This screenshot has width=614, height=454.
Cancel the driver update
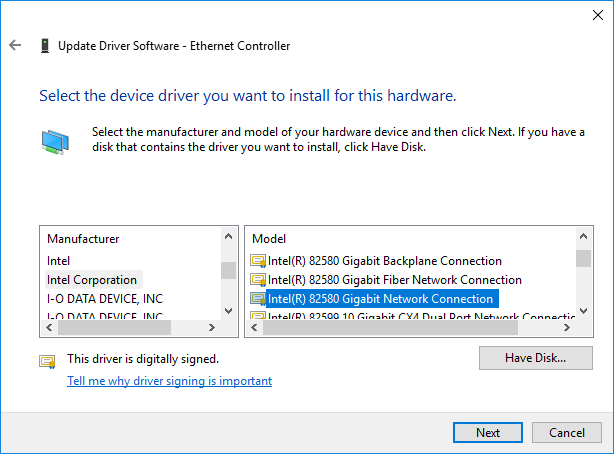pyautogui.click(x=567, y=432)
